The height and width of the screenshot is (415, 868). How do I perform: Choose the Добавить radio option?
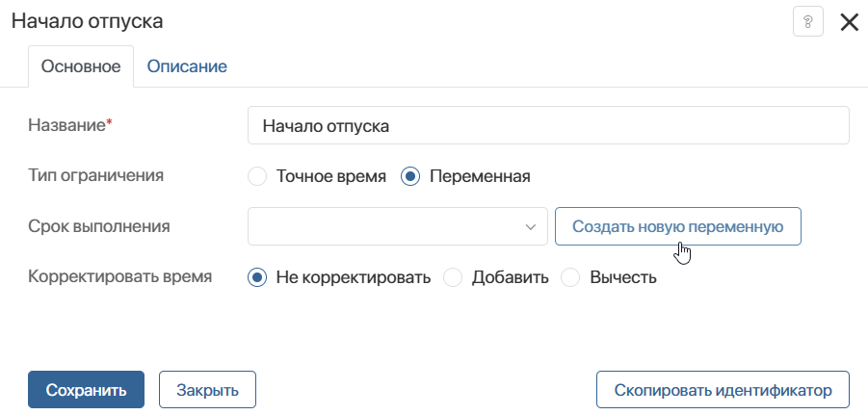point(453,277)
